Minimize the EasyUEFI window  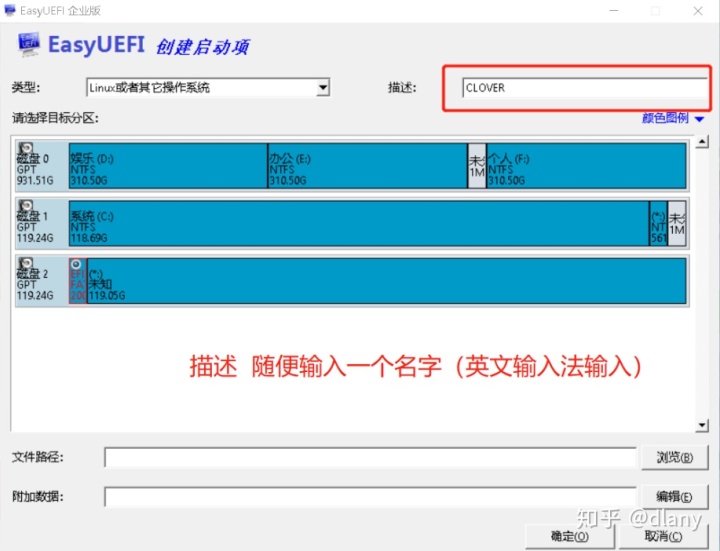[613, 11]
